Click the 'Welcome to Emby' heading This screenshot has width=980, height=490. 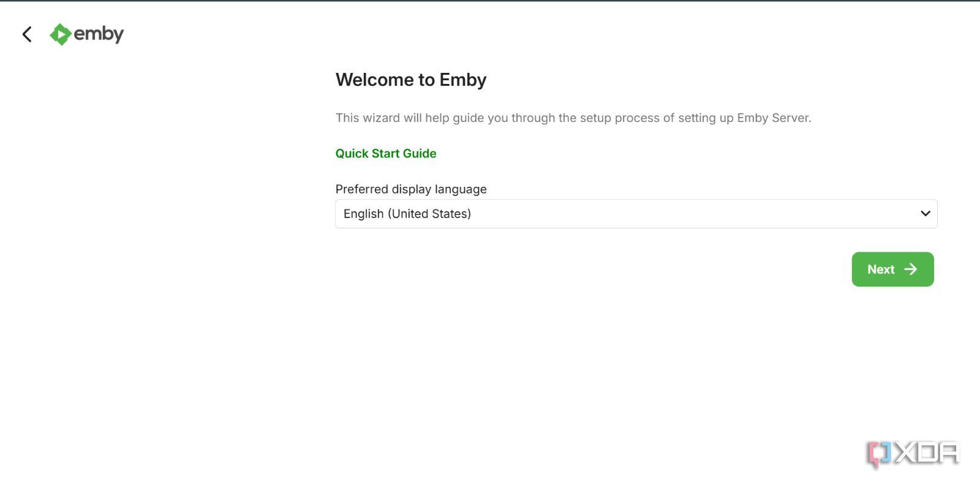pyautogui.click(x=411, y=80)
